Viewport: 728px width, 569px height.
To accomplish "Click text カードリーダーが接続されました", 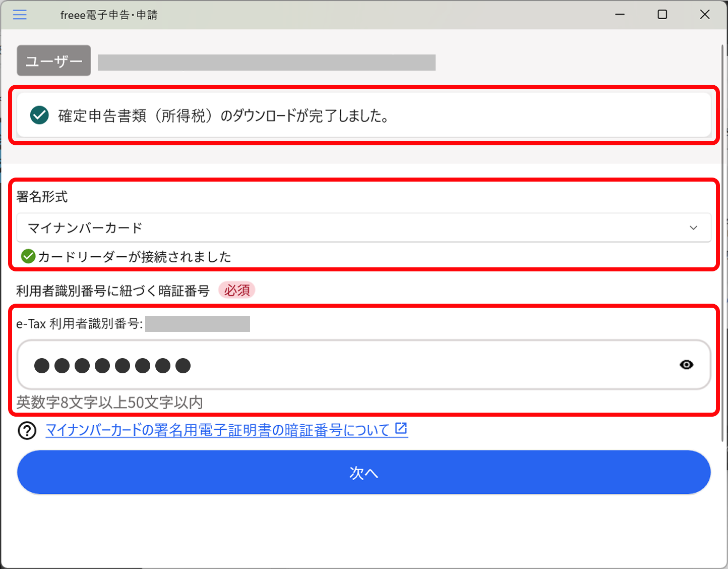I will (135, 257).
